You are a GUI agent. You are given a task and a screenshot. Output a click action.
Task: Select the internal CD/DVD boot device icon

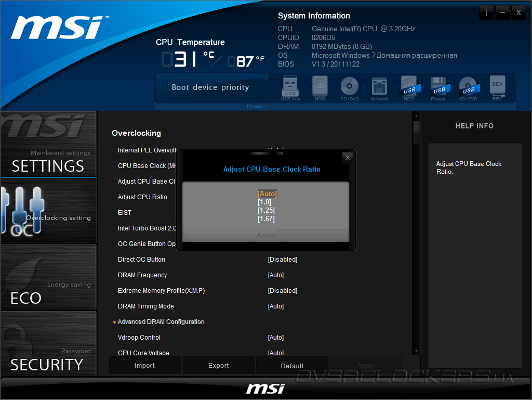click(x=350, y=88)
